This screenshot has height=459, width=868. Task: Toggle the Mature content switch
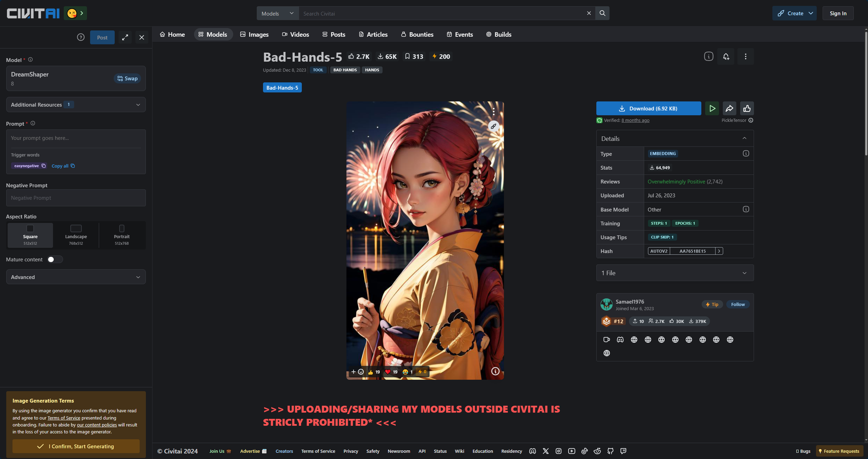point(55,259)
